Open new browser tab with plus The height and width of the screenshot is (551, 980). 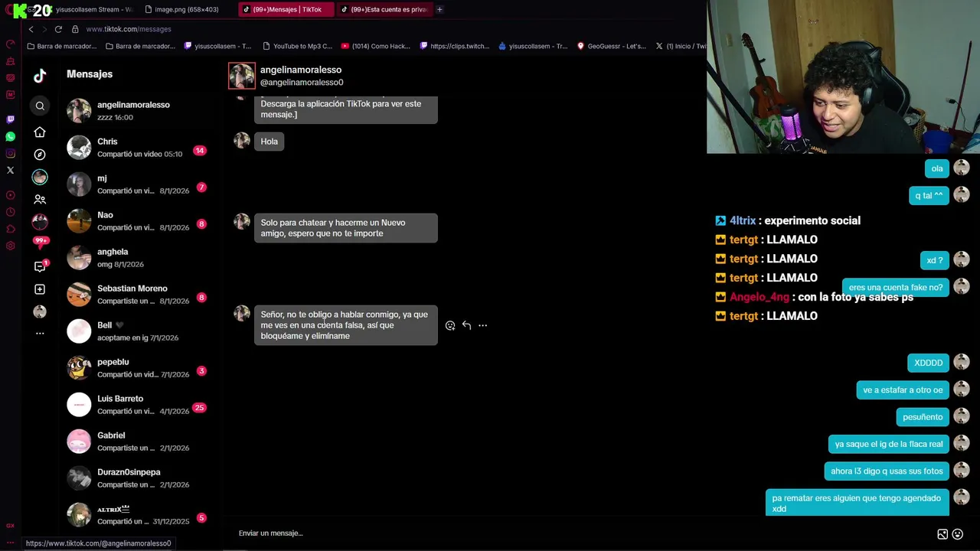click(439, 9)
